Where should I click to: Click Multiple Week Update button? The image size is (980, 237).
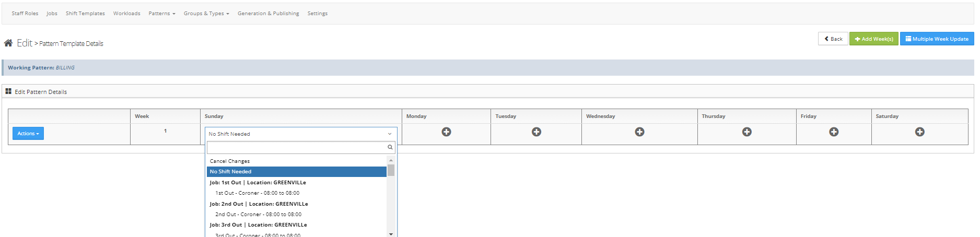pyautogui.click(x=937, y=39)
